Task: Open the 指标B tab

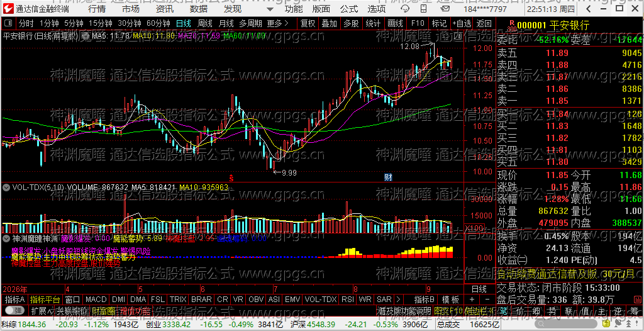Action: click(x=425, y=299)
